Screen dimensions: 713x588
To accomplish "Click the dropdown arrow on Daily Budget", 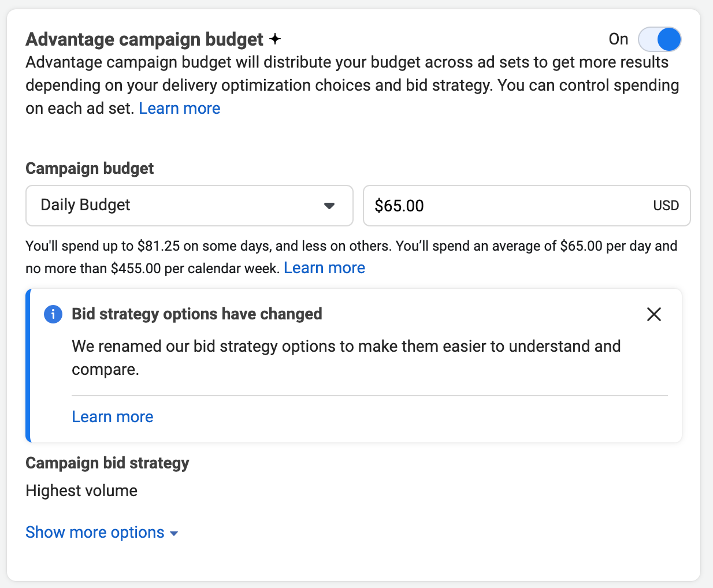I will 329,205.
